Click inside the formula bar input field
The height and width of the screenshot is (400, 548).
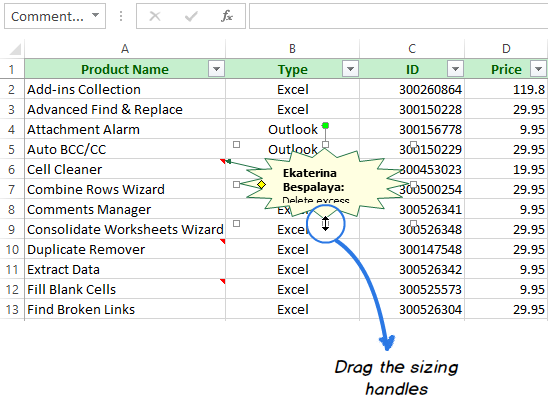point(398,16)
